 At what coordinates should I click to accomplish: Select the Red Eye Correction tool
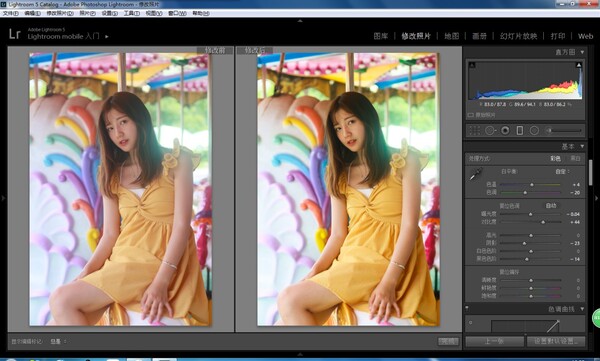[x=505, y=131]
